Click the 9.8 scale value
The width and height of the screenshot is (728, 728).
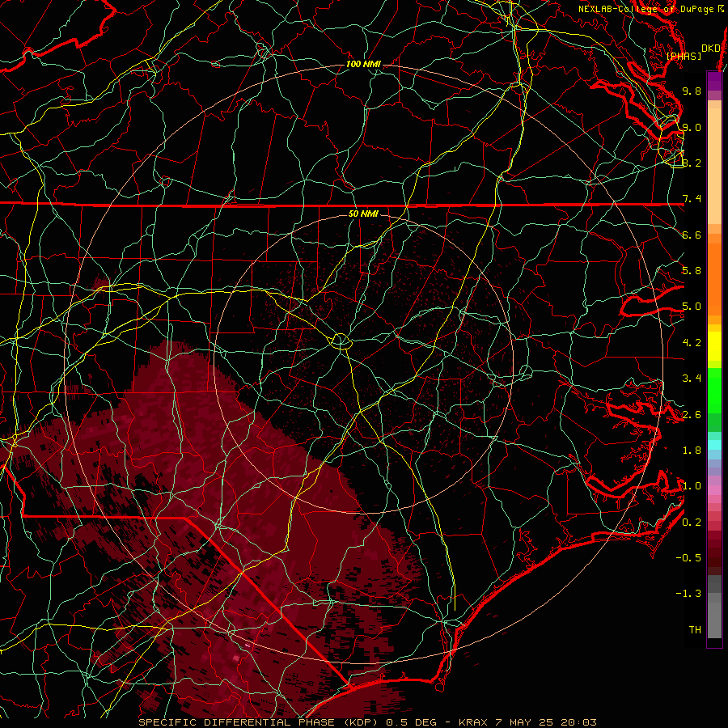pos(692,91)
